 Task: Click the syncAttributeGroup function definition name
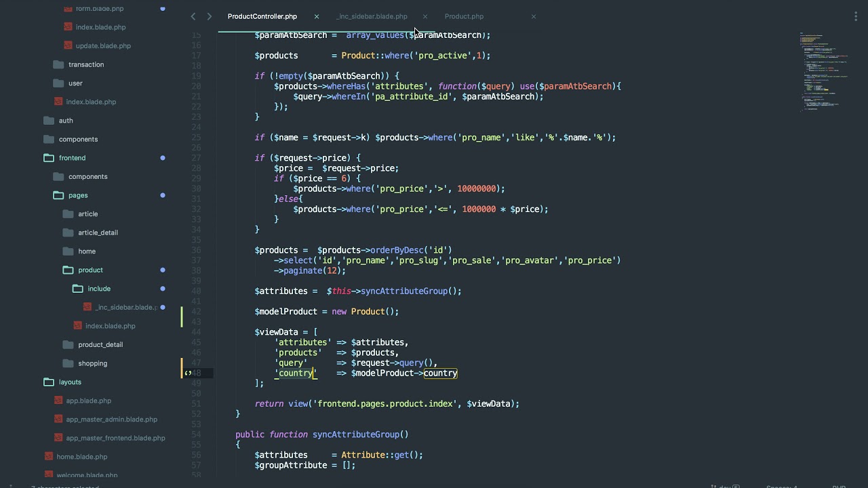(x=355, y=434)
